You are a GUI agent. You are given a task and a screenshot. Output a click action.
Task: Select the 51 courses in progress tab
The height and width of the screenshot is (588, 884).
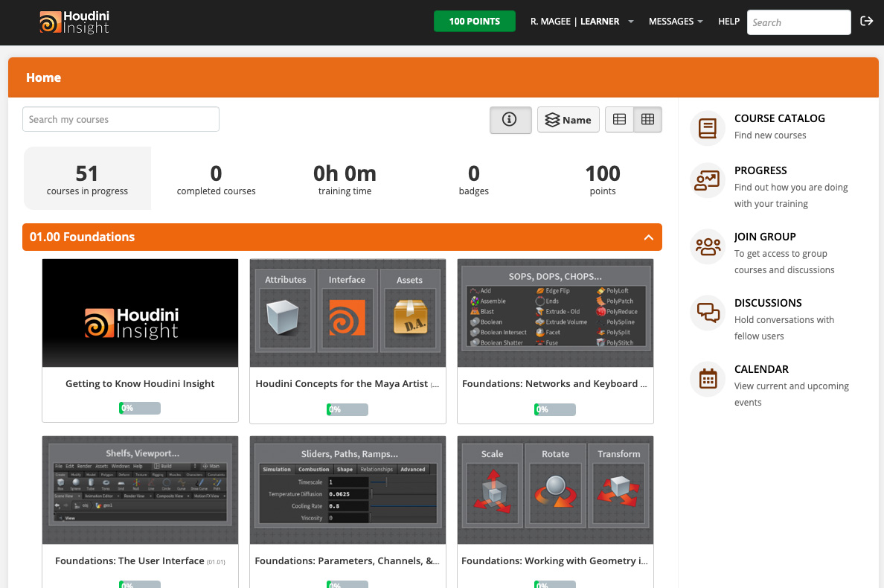click(87, 179)
